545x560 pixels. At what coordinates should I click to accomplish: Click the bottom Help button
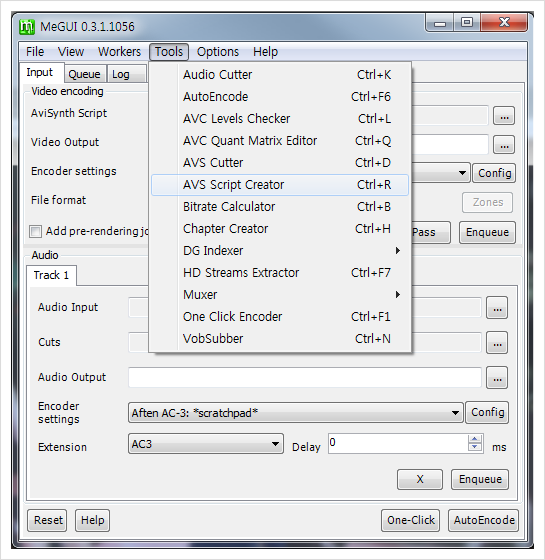[x=92, y=520]
